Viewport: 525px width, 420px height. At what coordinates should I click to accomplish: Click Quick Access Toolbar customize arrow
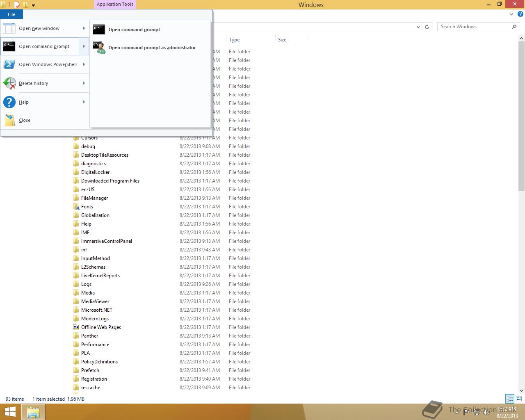pyautogui.click(x=33, y=5)
